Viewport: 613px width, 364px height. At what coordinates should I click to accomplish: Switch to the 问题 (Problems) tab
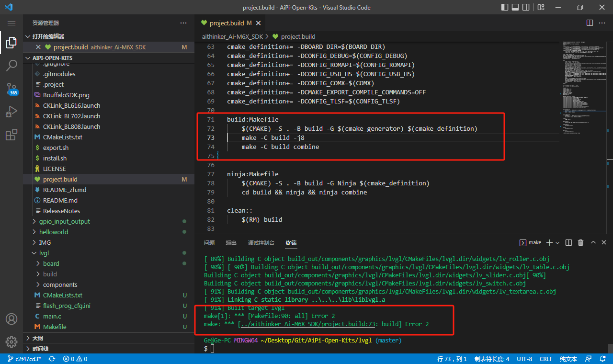[209, 243]
